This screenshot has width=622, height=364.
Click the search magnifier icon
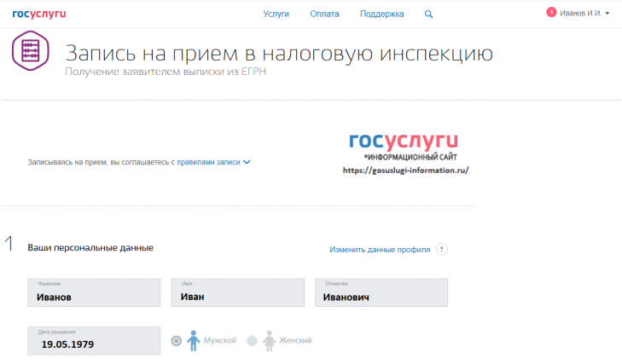(428, 14)
